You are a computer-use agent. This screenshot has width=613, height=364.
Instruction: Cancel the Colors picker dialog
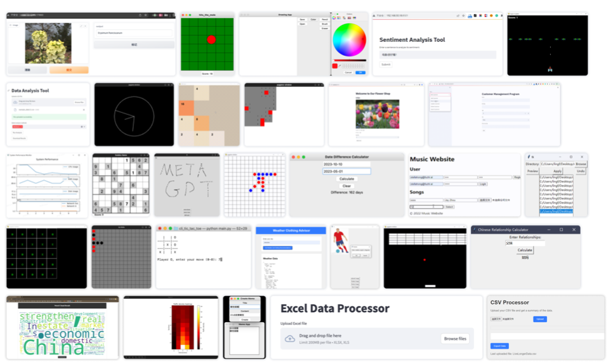coord(348,72)
